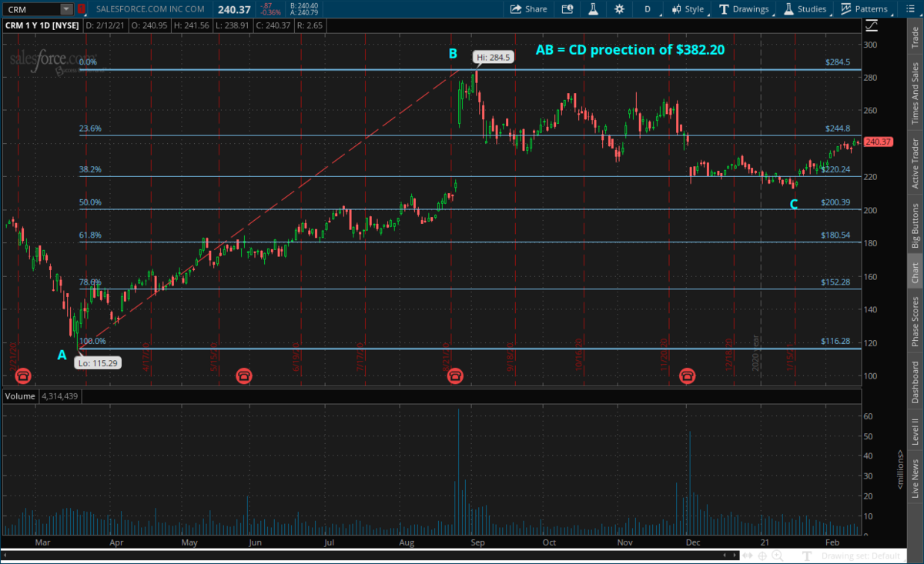Click the last price 240.37 in header

tap(233, 9)
